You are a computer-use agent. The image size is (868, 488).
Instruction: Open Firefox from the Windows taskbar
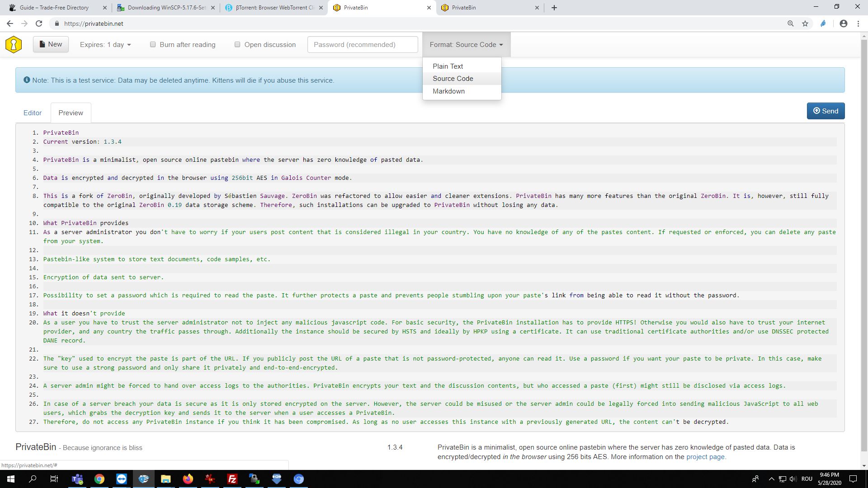click(188, 479)
